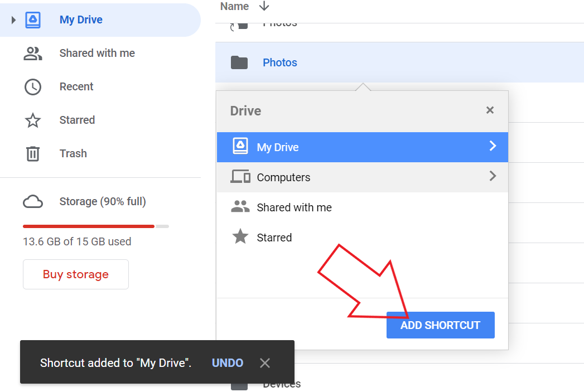Select Computers in the shortcut dialog
The width and height of the screenshot is (584, 392).
[363, 177]
